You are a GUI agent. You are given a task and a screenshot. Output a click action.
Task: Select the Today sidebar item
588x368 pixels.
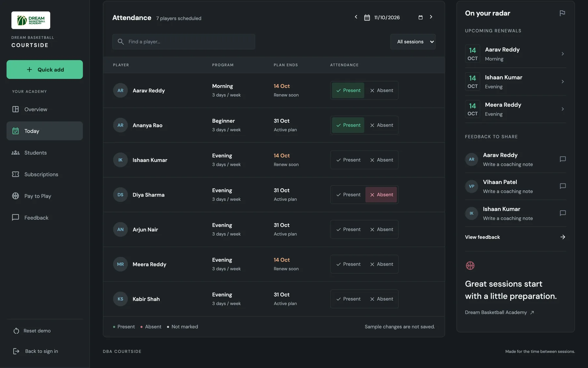44,131
